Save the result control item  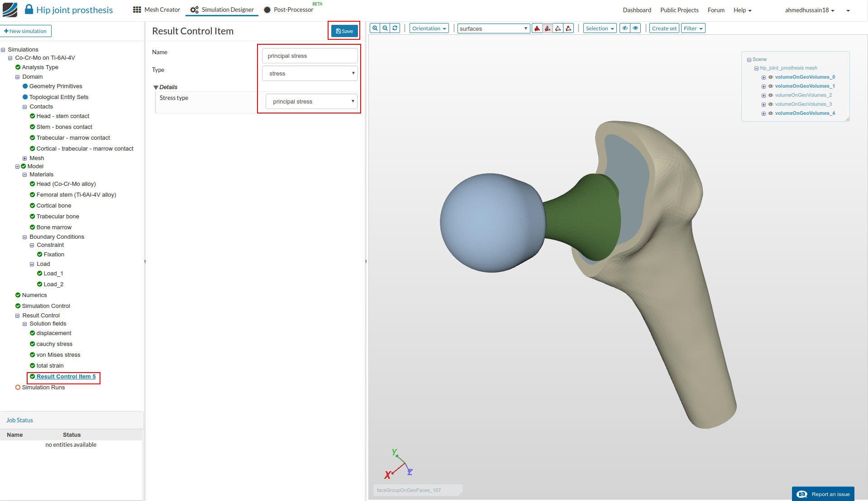[344, 31]
